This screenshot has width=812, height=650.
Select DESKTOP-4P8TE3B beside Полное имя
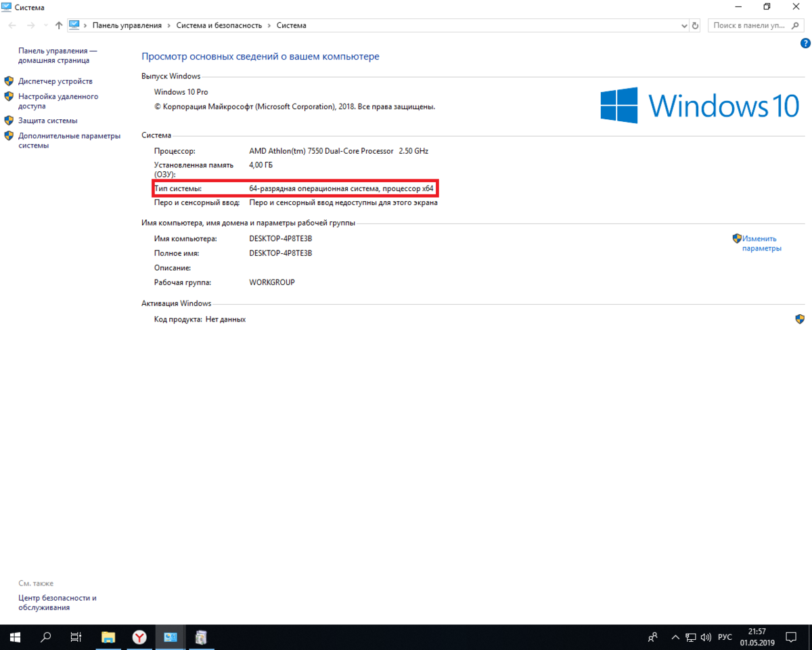tap(281, 253)
